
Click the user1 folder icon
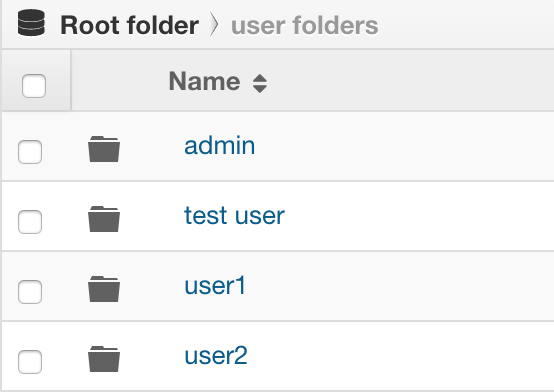[x=104, y=289]
